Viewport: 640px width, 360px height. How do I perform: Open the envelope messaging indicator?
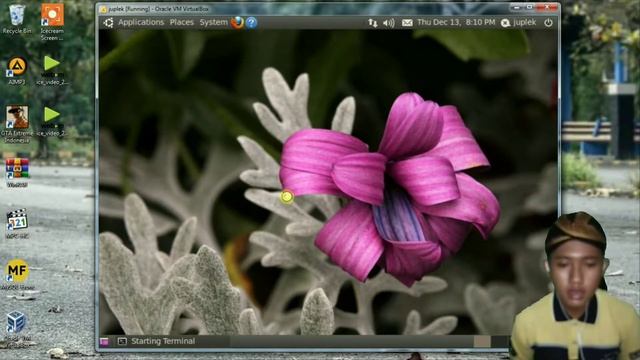407,23
